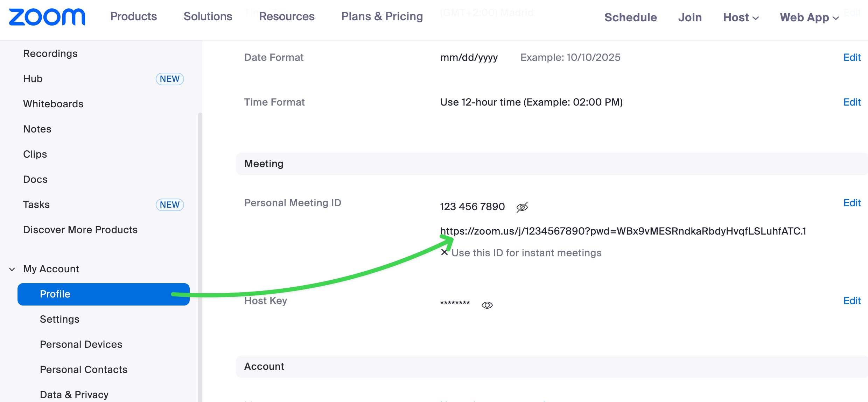Screen dimensions: 868x402
Task: Collapse the My Account section
Action: pos(12,269)
